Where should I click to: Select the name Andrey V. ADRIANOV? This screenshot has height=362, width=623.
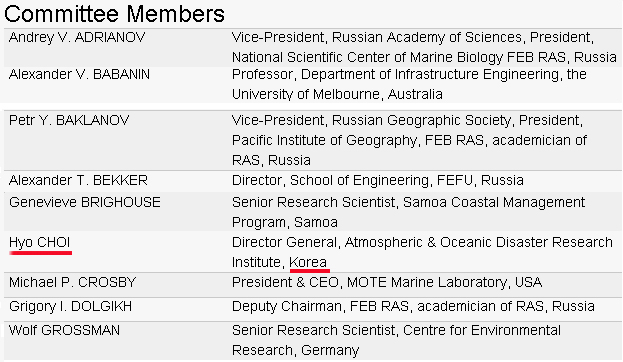point(77,37)
